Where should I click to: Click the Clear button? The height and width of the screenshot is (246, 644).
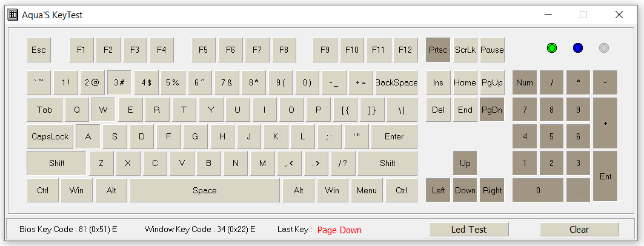point(579,229)
